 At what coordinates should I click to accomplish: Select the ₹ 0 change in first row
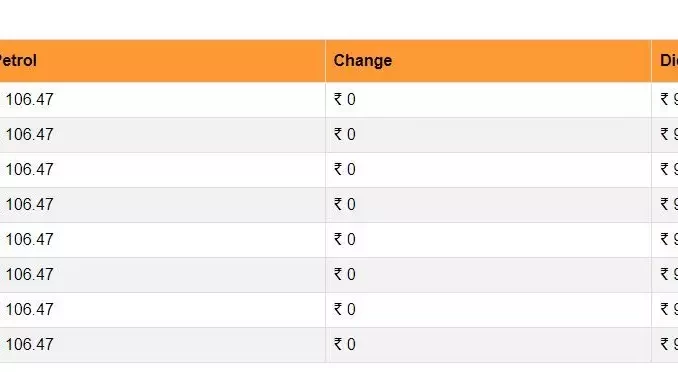point(345,99)
